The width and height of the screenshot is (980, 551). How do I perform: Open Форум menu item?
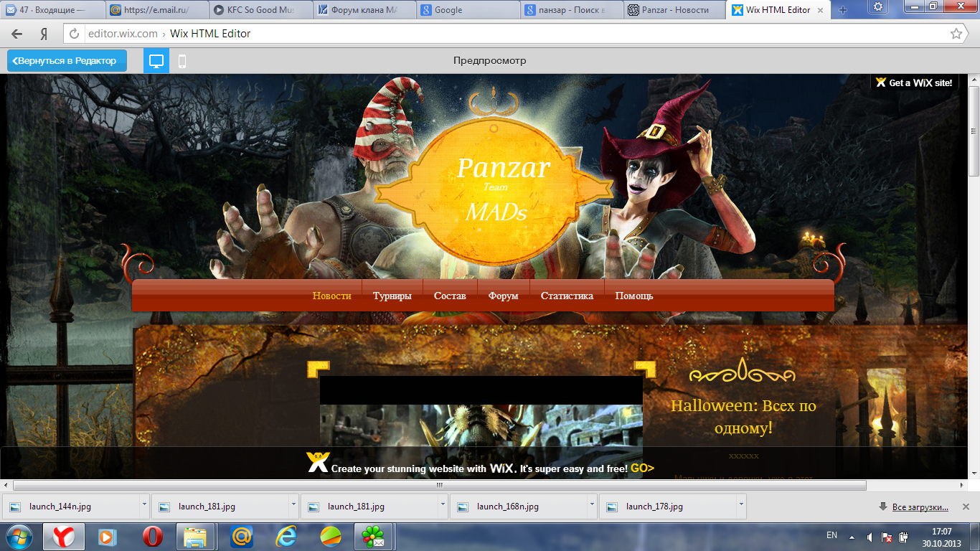pyautogui.click(x=504, y=296)
